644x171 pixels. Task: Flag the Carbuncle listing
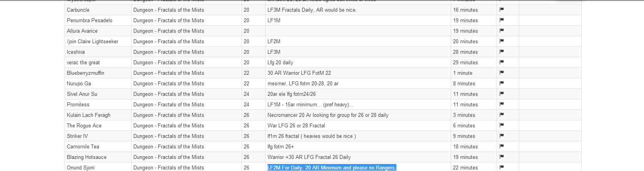click(x=502, y=9)
